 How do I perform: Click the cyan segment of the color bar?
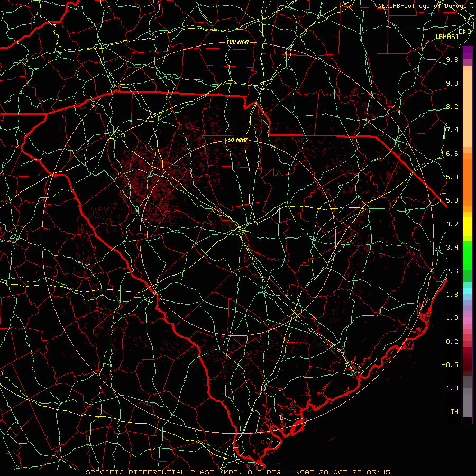[467, 291]
